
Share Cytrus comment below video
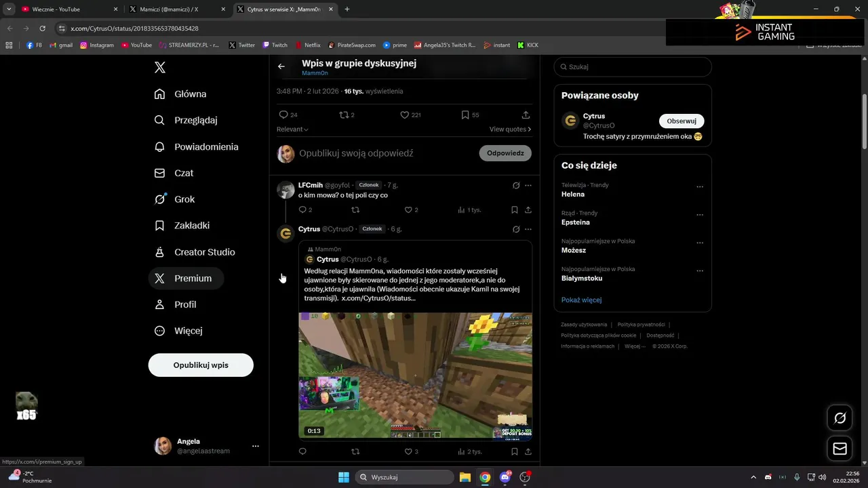(x=528, y=451)
